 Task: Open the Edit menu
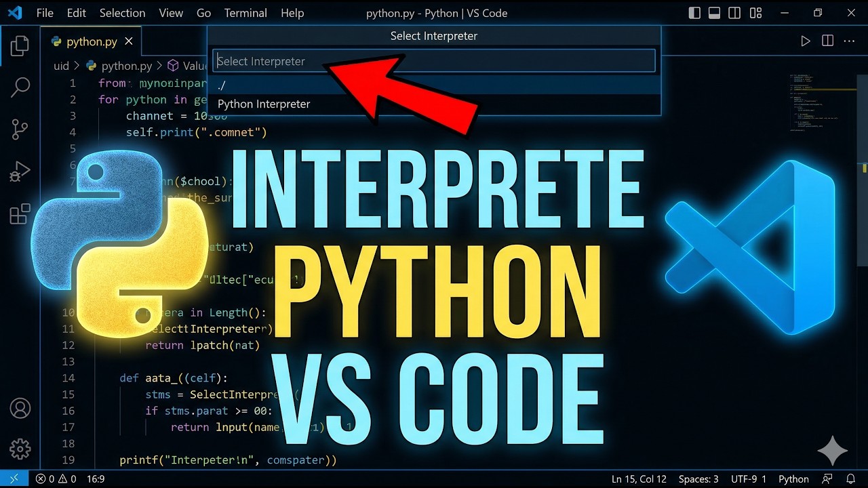tap(77, 13)
